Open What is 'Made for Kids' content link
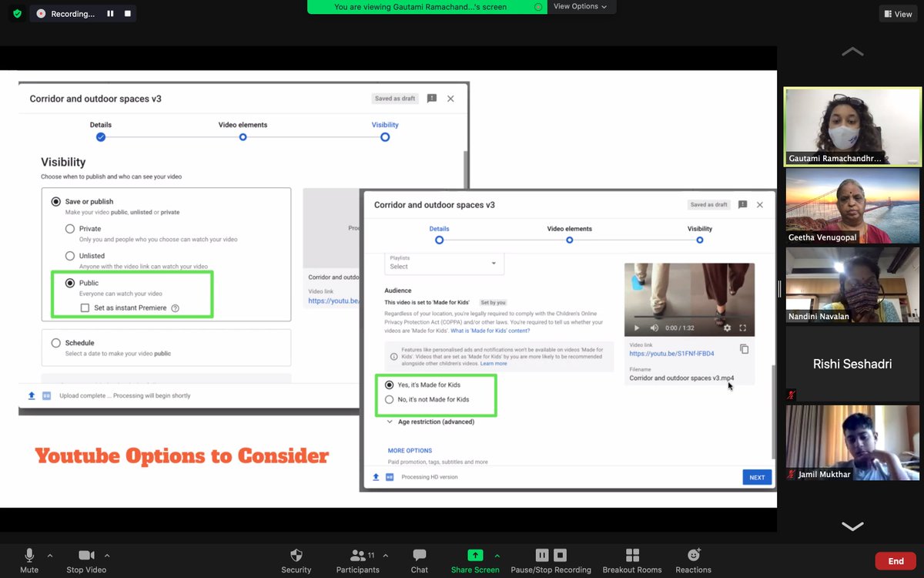Image resolution: width=924 pixels, height=578 pixels. (x=490, y=331)
